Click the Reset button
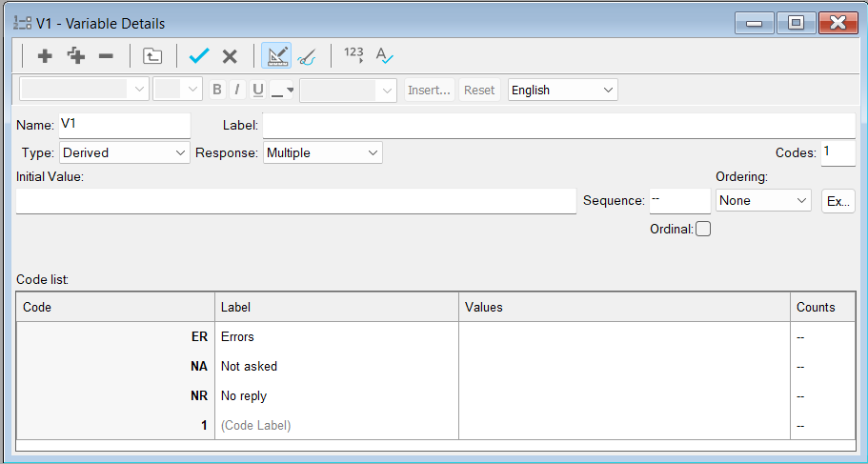868x464 pixels. pyautogui.click(x=479, y=90)
